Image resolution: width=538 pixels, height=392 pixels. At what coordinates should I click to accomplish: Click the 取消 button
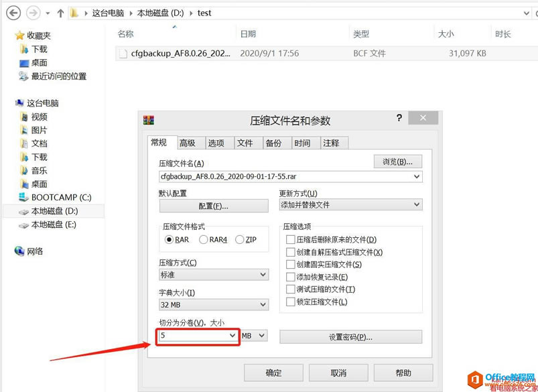point(338,373)
